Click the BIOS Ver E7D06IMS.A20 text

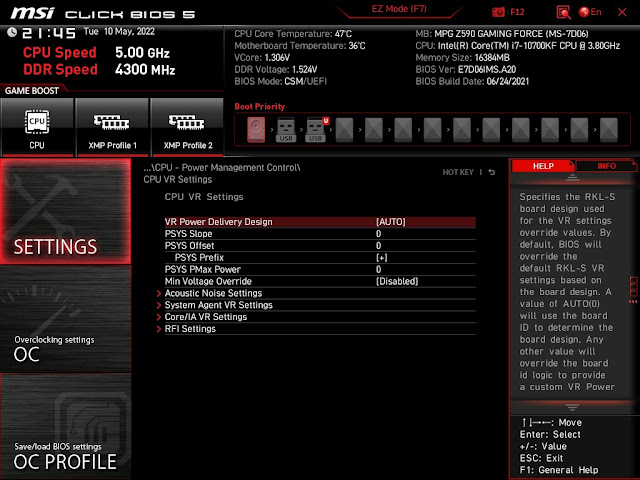(466, 69)
